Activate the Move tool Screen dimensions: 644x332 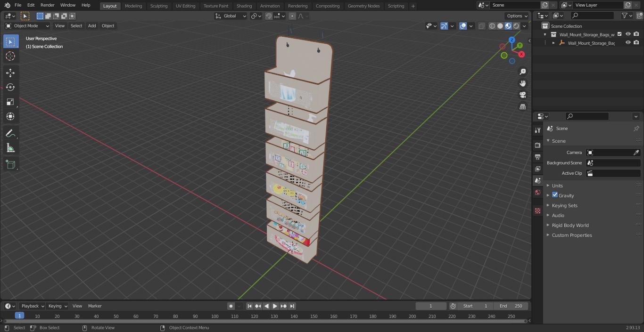coord(10,73)
